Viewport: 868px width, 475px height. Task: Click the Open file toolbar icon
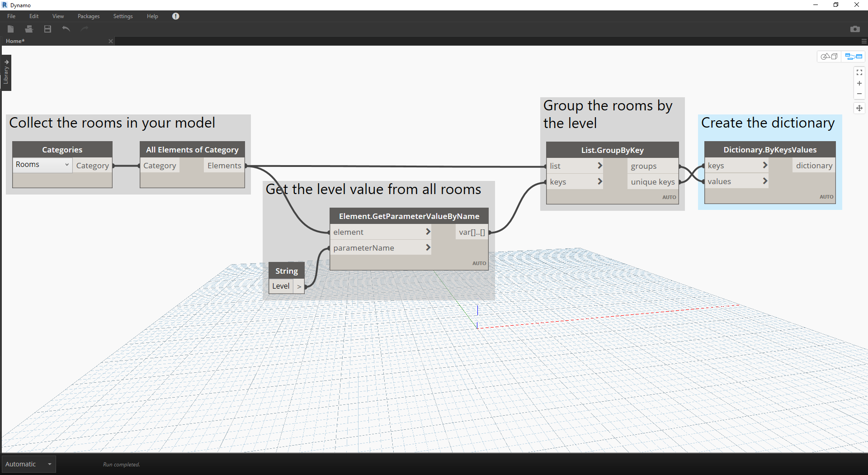click(x=29, y=29)
